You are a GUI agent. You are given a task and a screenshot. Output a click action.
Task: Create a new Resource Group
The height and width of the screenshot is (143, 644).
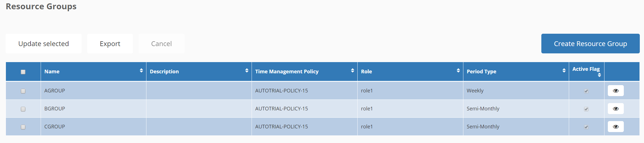point(590,44)
